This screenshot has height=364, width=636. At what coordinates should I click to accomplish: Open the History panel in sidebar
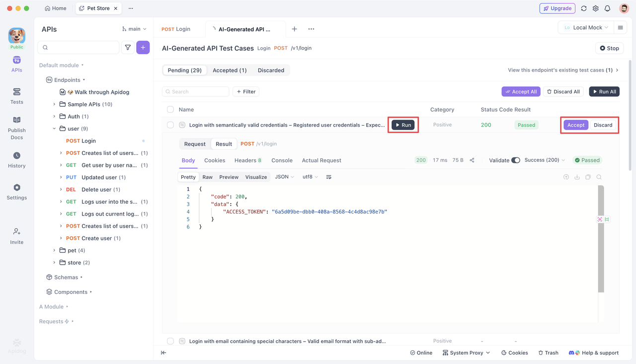pos(16,160)
